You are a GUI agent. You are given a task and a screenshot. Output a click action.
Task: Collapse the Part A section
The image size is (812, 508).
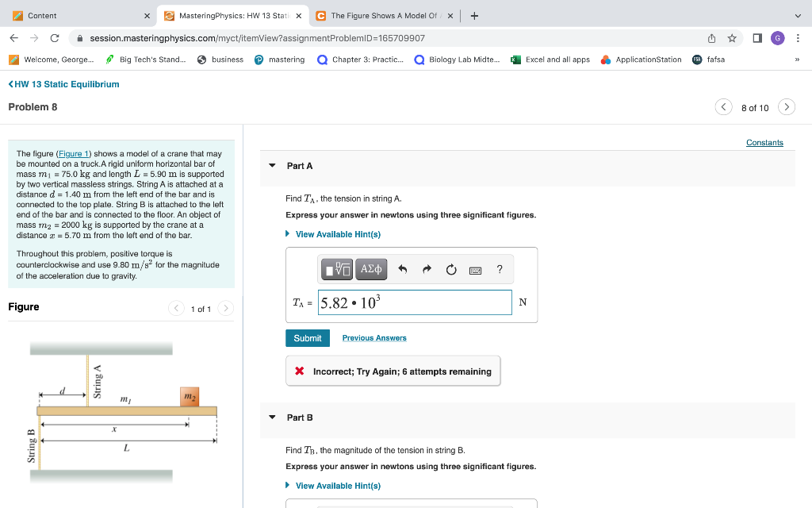(272, 165)
